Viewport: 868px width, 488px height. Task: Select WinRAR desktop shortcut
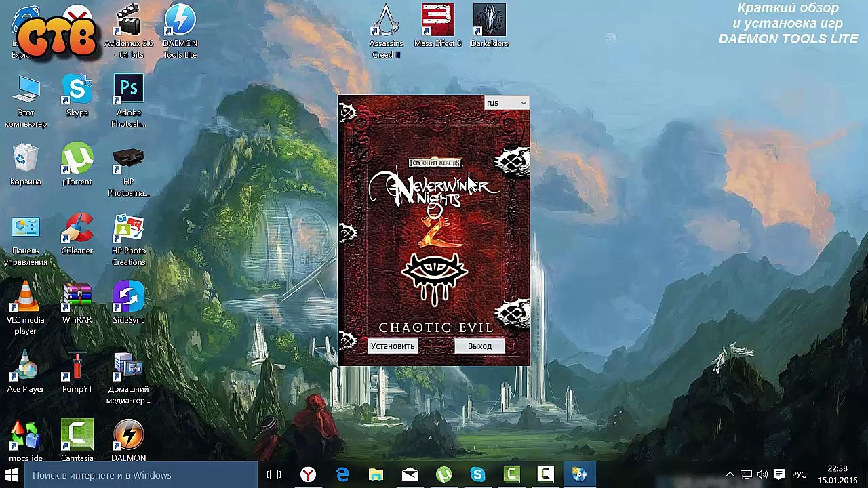(77, 303)
